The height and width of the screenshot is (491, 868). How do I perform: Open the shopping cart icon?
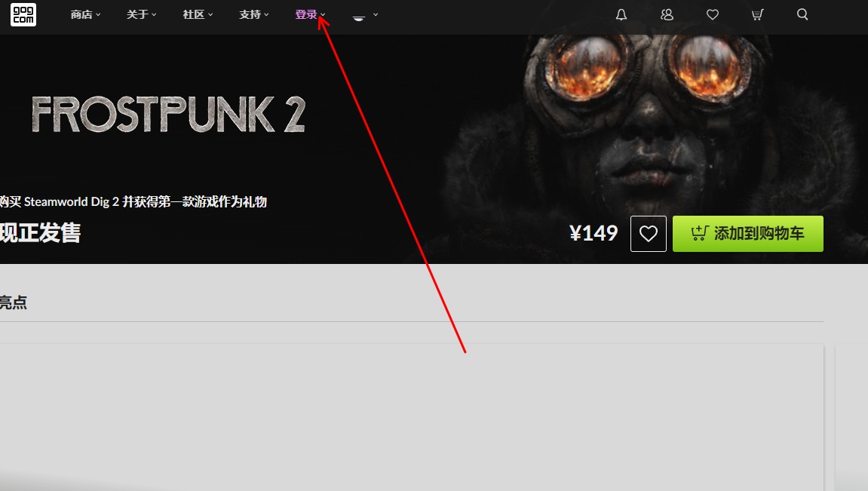tap(757, 15)
